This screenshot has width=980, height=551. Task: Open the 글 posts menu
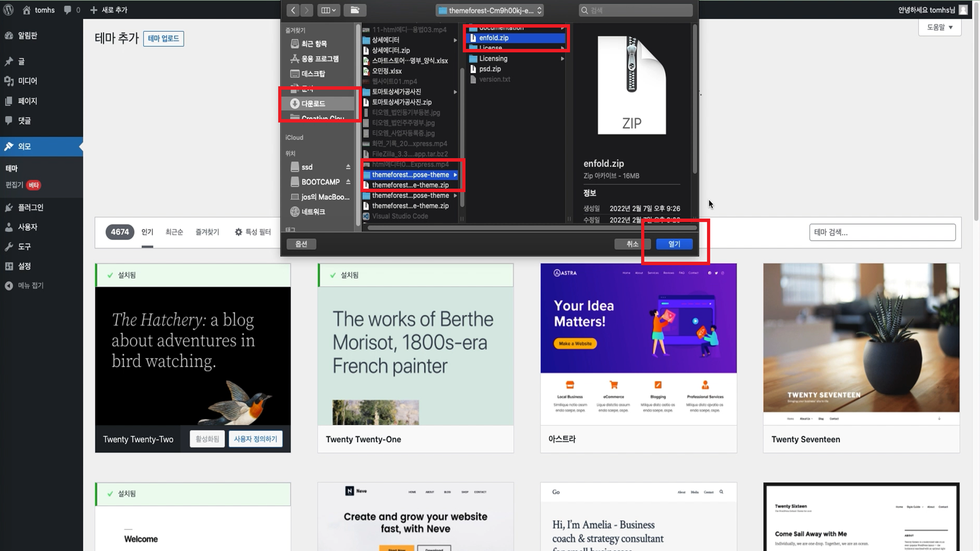click(41, 61)
